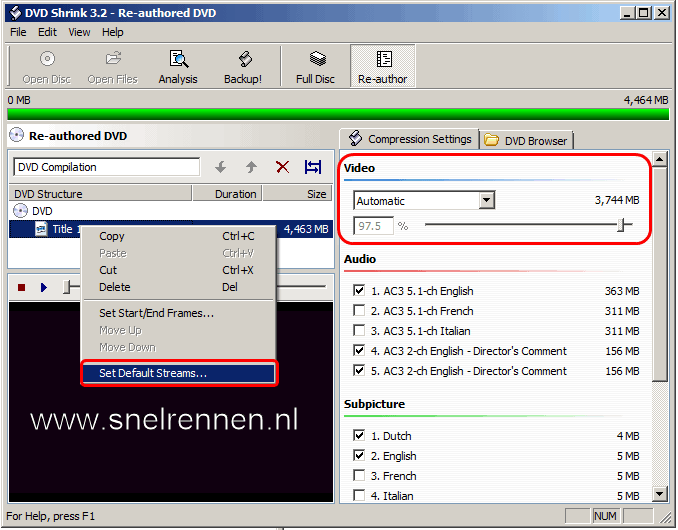
Task: Click the Size column header
Action: pos(298,194)
